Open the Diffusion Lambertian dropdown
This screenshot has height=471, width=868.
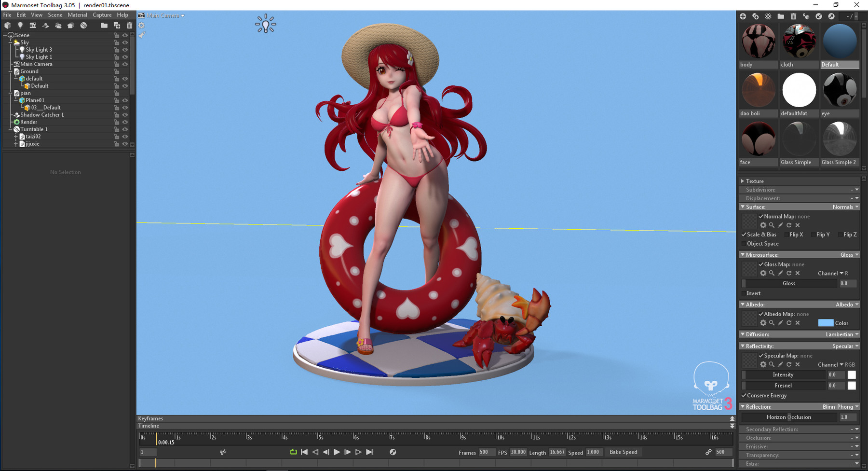point(841,334)
